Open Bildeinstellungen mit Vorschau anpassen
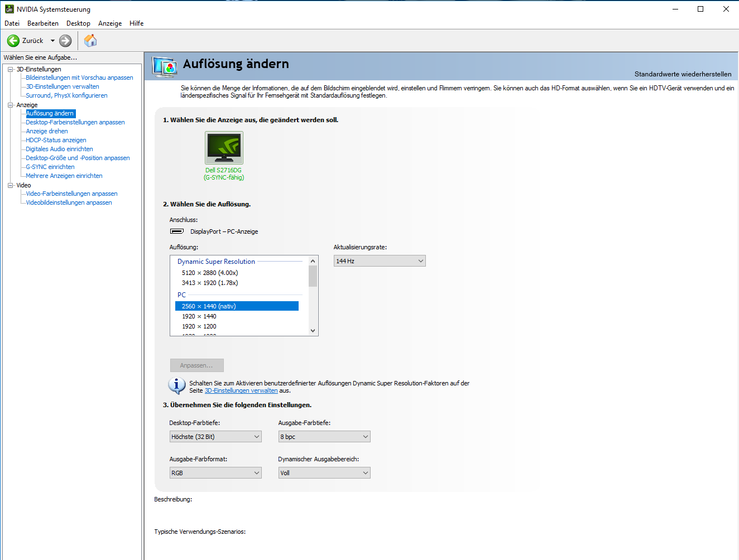This screenshot has width=739, height=560. click(79, 78)
